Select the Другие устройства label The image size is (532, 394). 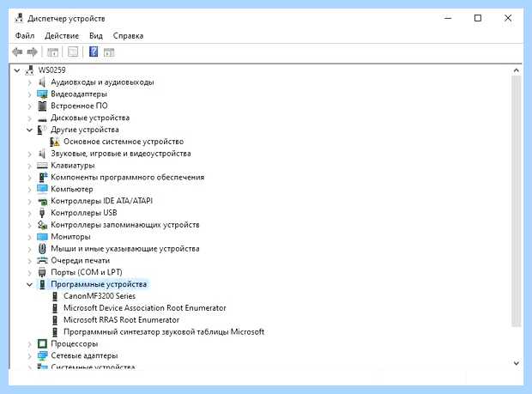click(x=85, y=130)
